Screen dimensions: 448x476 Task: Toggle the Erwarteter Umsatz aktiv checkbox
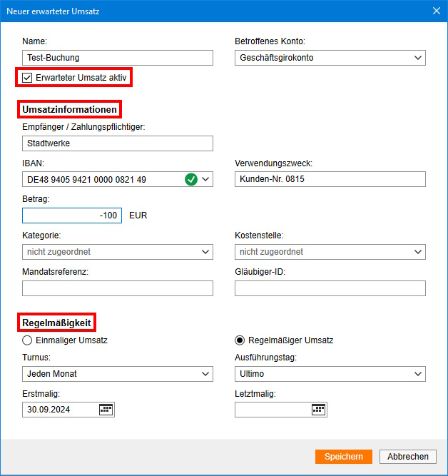coord(28,78)
